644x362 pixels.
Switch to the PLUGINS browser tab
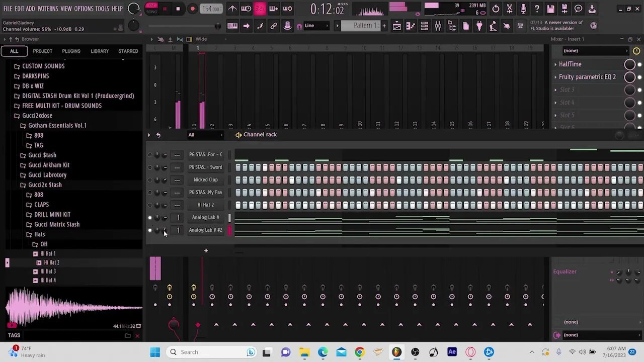tap(71, 51)
